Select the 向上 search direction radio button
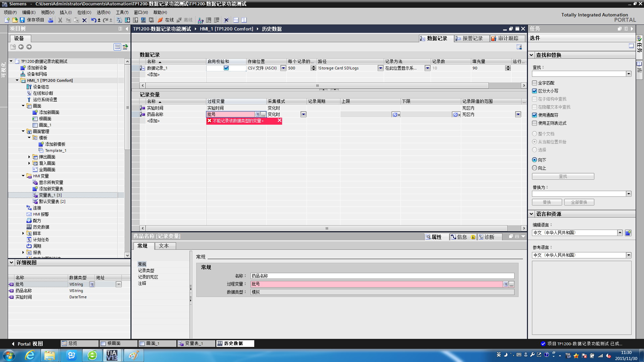The height and width of the screenshot is (362, 644). (x=535, y=168)
